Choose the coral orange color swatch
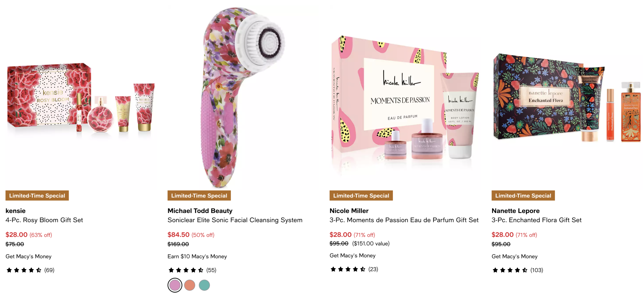 coord(189,285)
